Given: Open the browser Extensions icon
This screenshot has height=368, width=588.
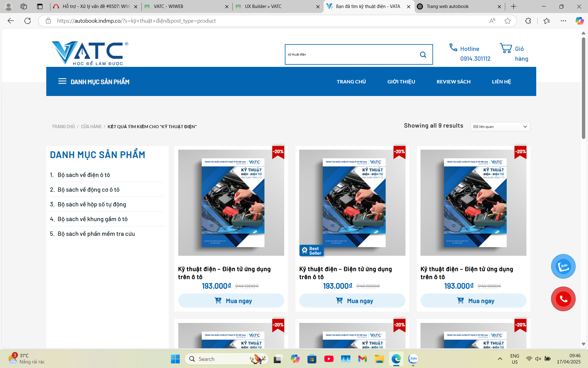Looking at the screenshot, I should [x=528, y=21].
